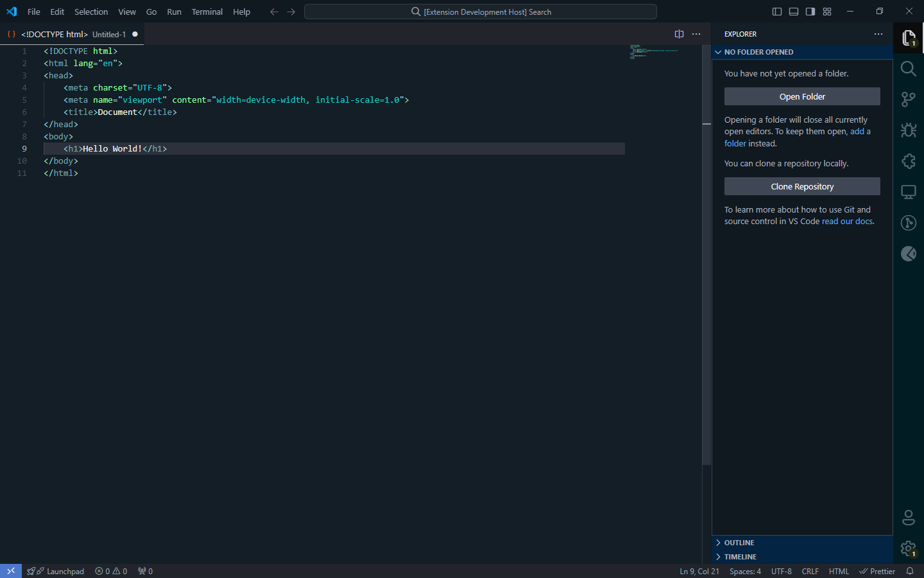Open the GitLens Launchpad status item
The height and width of the screenshot is (578, 924).
[x=56, y=571]
